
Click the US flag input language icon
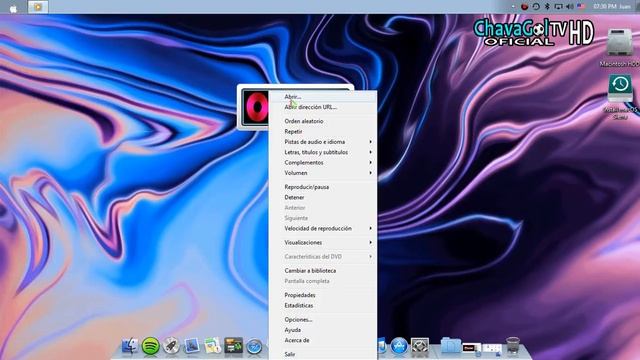(581, 7)
